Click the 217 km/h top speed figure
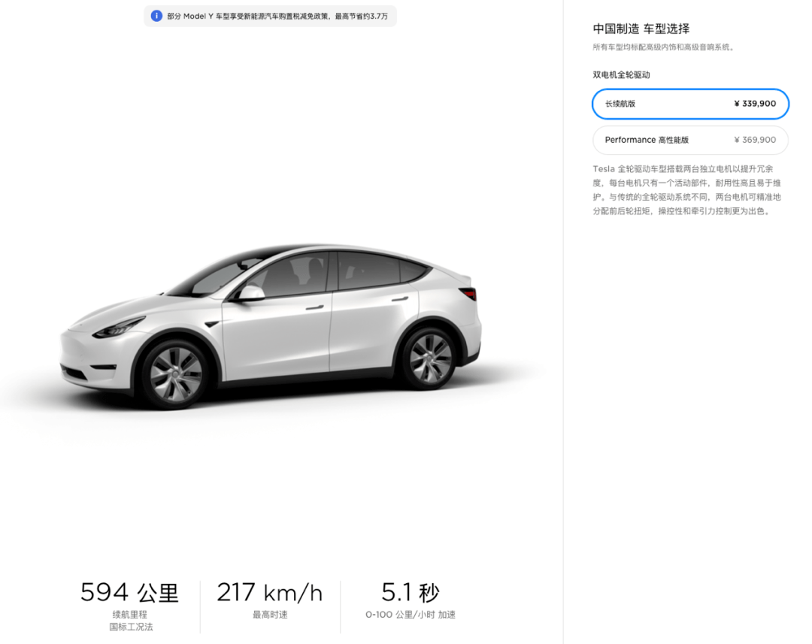 tap(270, 592)
